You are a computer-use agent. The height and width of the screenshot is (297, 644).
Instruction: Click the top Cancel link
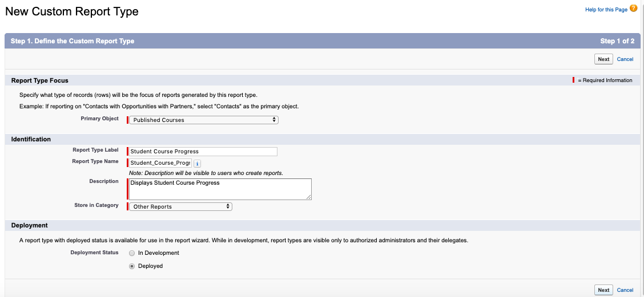625,59
